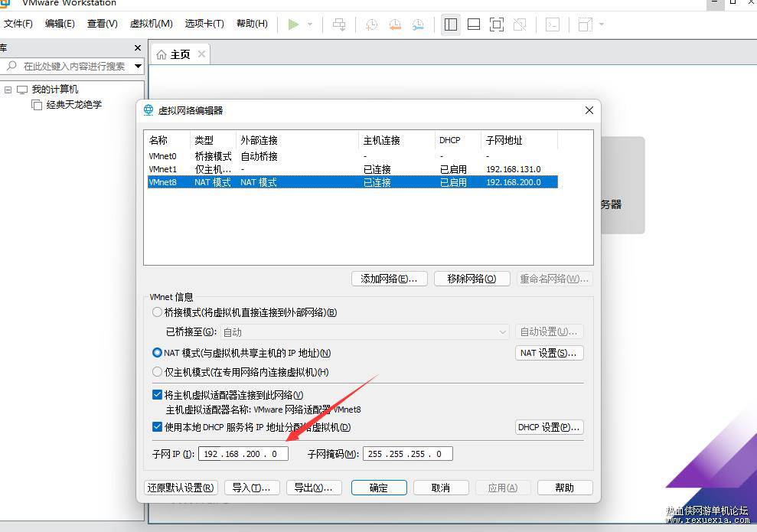Open the 查看(V) menu
The width and height of the screenshot is (757, 532).
[103, 24]
